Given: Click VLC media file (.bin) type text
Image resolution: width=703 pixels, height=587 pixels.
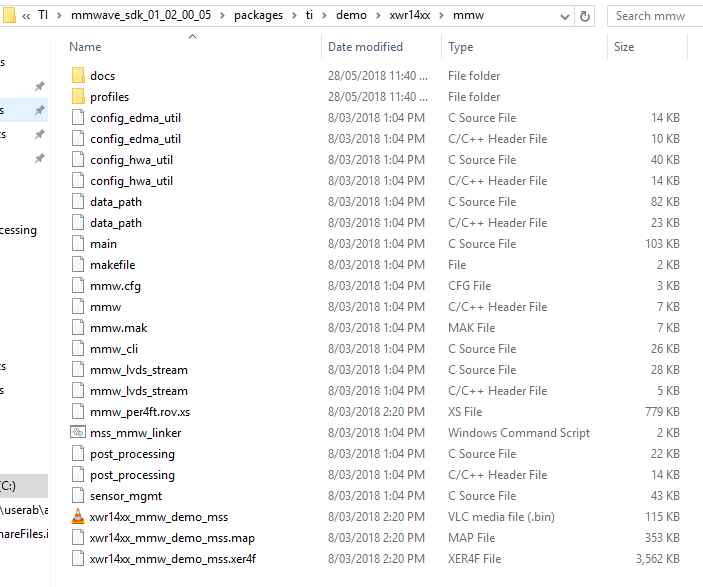Looking at the screenshot, I should [501, 517].
